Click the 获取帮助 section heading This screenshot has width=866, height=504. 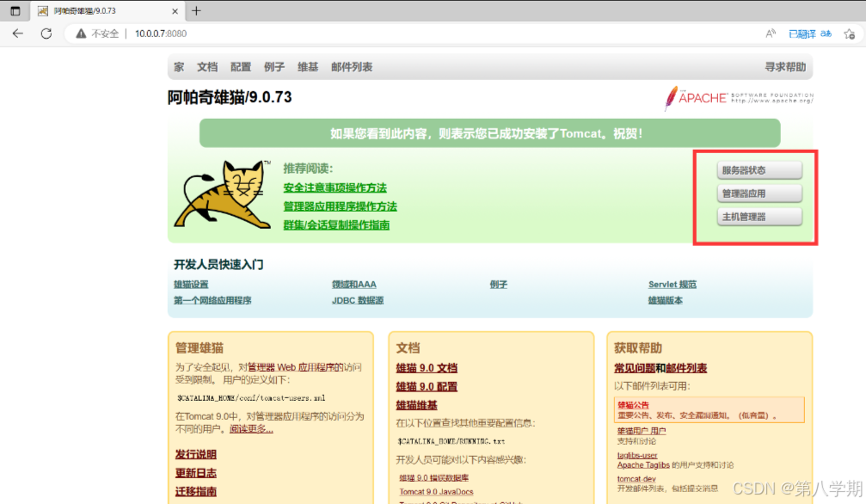click(x=638, y=347)
